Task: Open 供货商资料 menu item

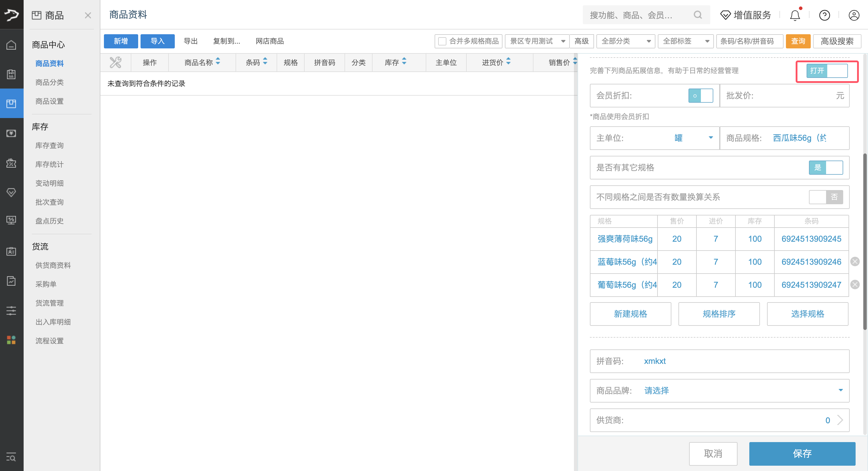Action: (53, 266)
